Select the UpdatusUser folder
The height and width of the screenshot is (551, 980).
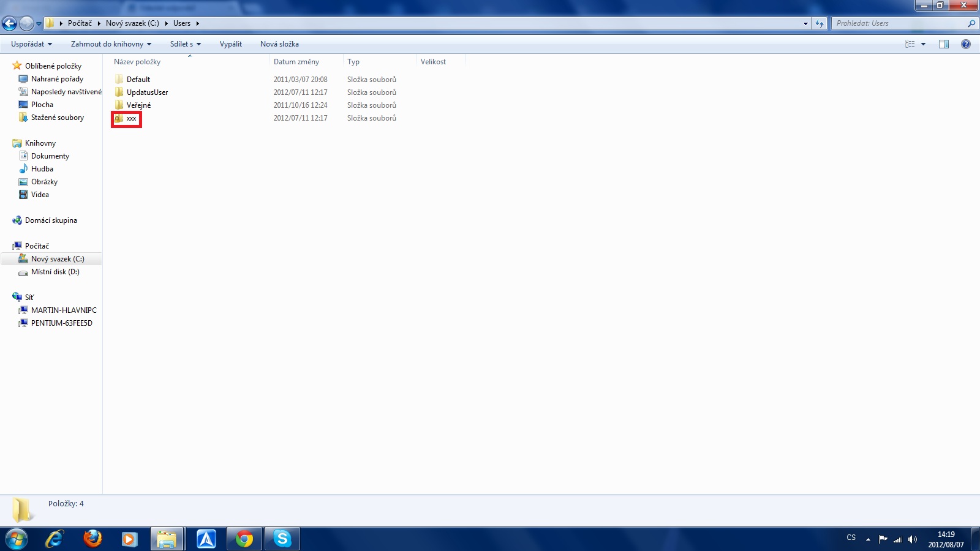coord(147,92)
